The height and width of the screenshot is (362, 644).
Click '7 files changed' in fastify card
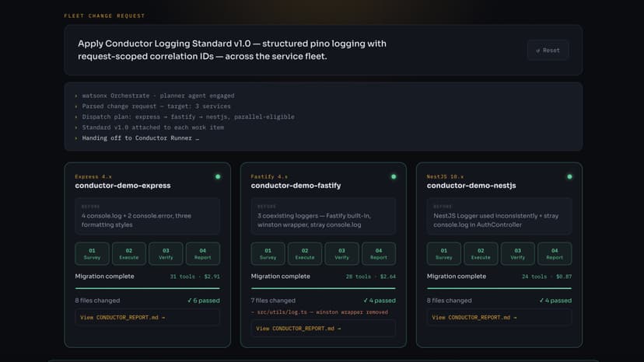273,301
